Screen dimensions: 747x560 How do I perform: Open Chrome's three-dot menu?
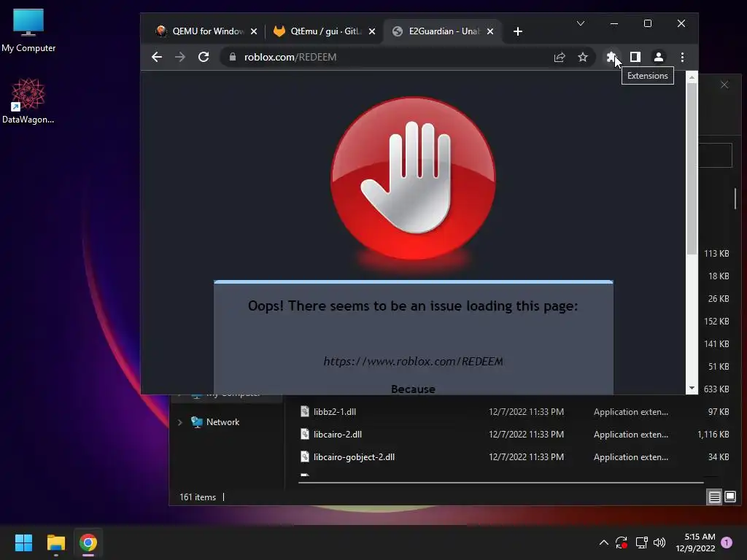point(682,57)
